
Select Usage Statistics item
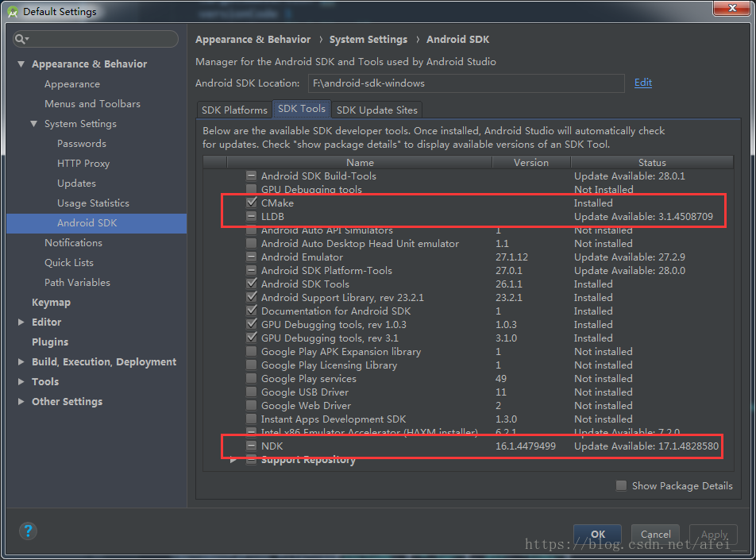click(x=93, y=203)
